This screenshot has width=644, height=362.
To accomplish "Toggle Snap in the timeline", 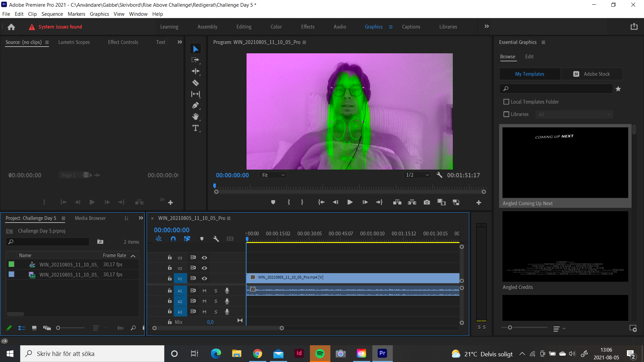I will tap(173, 239).
